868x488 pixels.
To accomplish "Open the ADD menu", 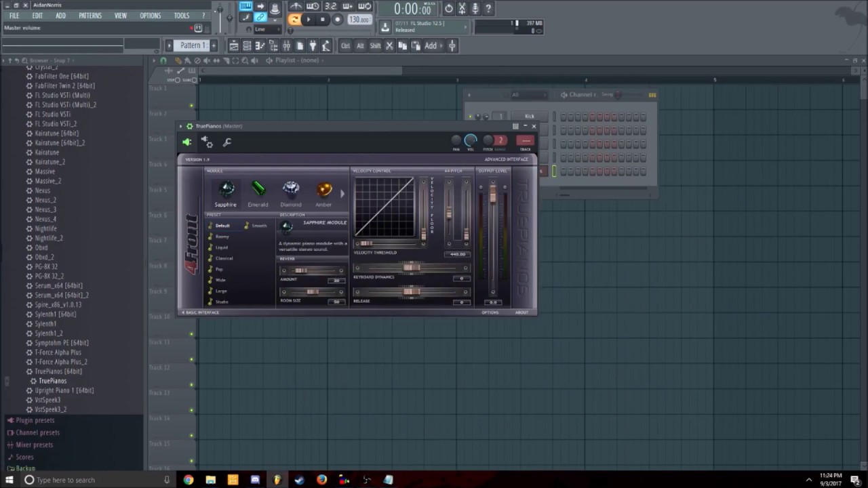I will [60, 16].
